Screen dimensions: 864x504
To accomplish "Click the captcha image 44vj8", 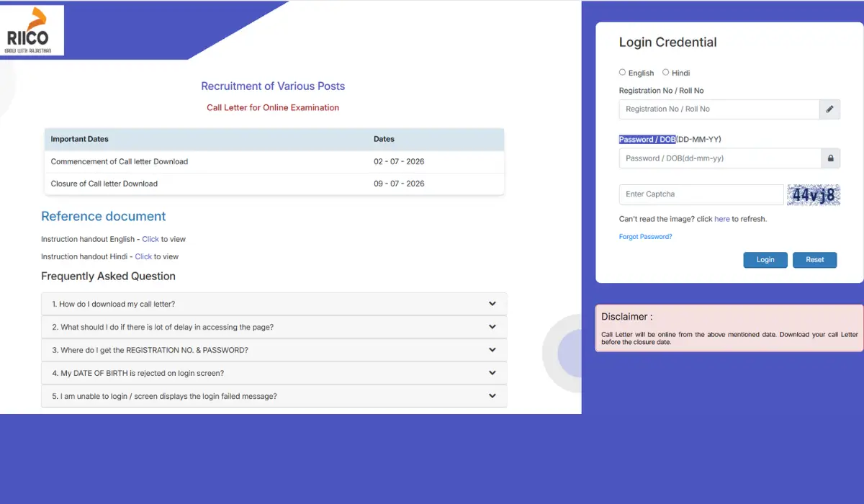I will click(814, 195).
